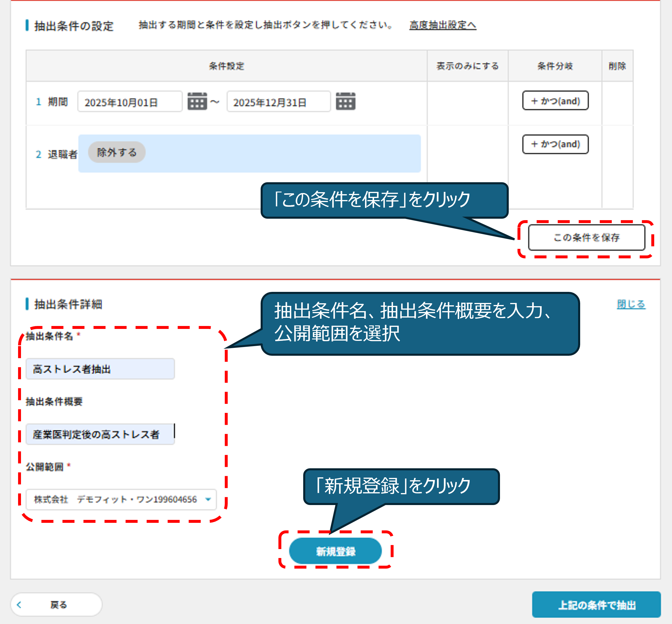Screen dimensions: 672x624
Task: Select the 除外する chip for 退職者
Action: click(117, 152)
